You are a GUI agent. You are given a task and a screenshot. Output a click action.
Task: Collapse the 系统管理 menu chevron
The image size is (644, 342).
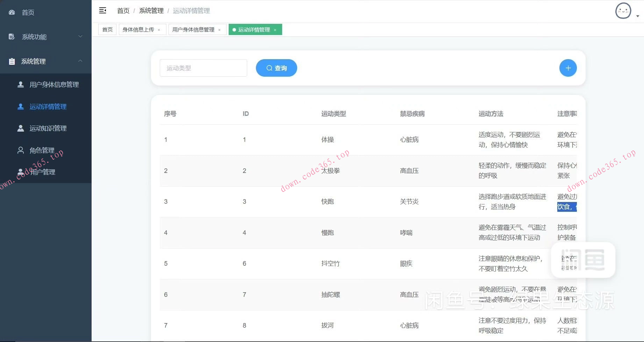[x=81, y=61]
